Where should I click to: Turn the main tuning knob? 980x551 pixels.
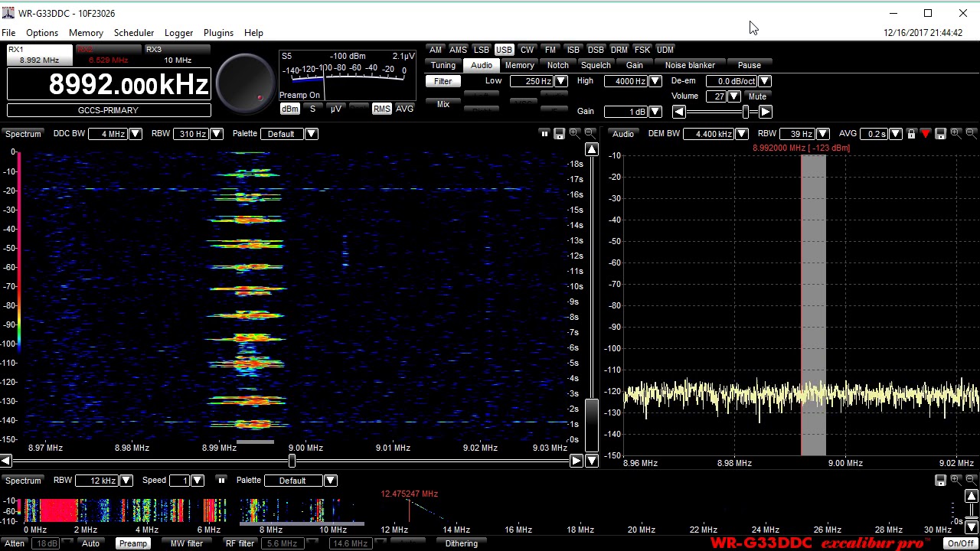click(246, 83)
